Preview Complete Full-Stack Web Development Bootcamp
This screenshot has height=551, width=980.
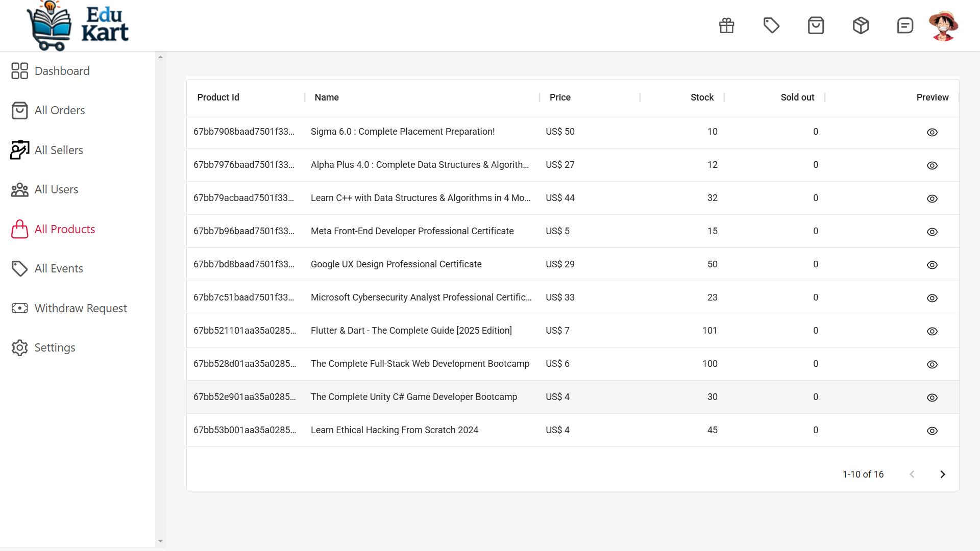[x=932, y=364]
